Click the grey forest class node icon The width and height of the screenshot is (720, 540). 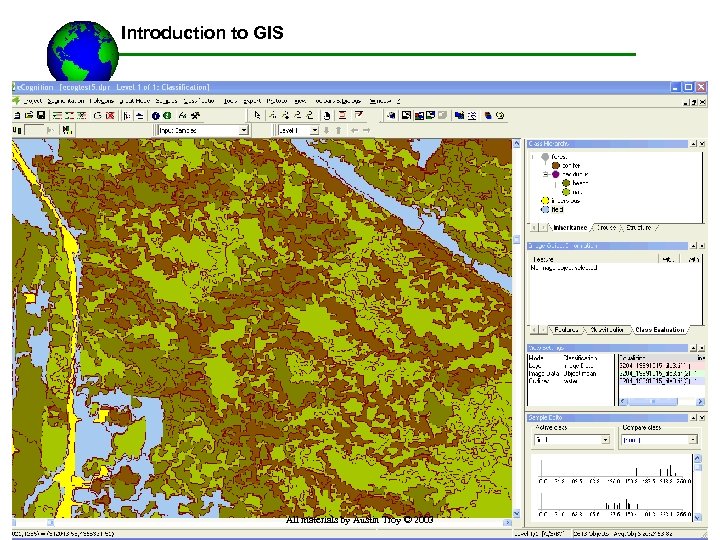(x=545, y=157)
